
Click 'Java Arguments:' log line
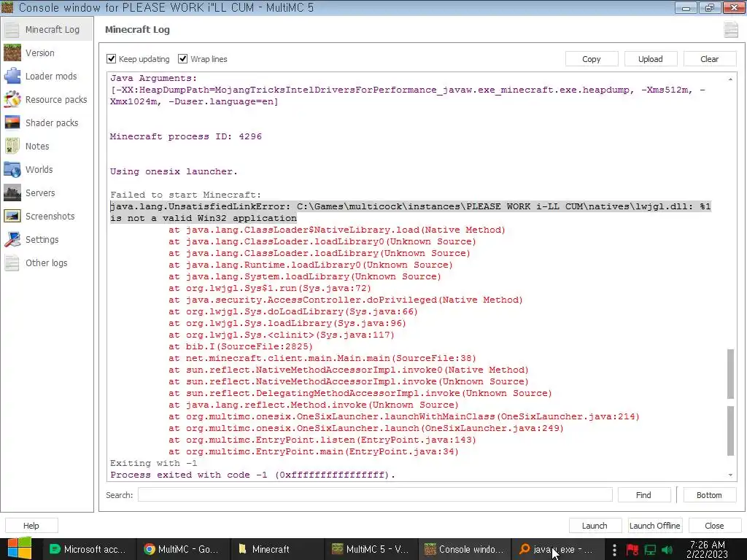click(153, 78)
